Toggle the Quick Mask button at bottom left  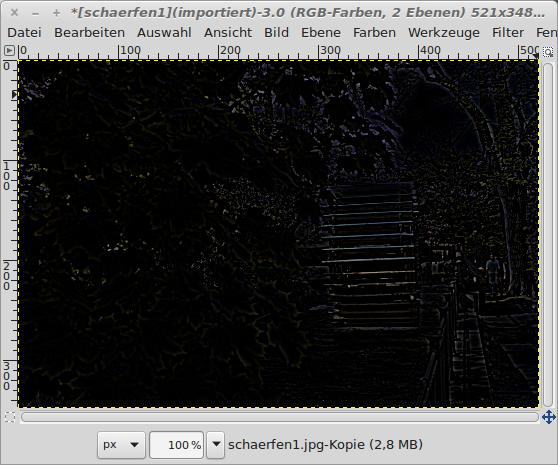tap(10, 417)
